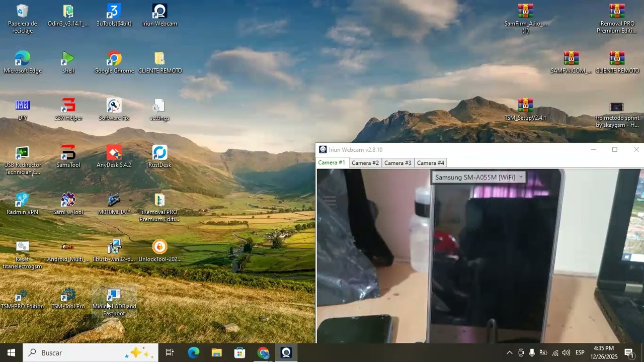The width and height of the screenshot is (644, 362).
Task: Launch Z3X Helper shortcut
Action: coord(68,110)
